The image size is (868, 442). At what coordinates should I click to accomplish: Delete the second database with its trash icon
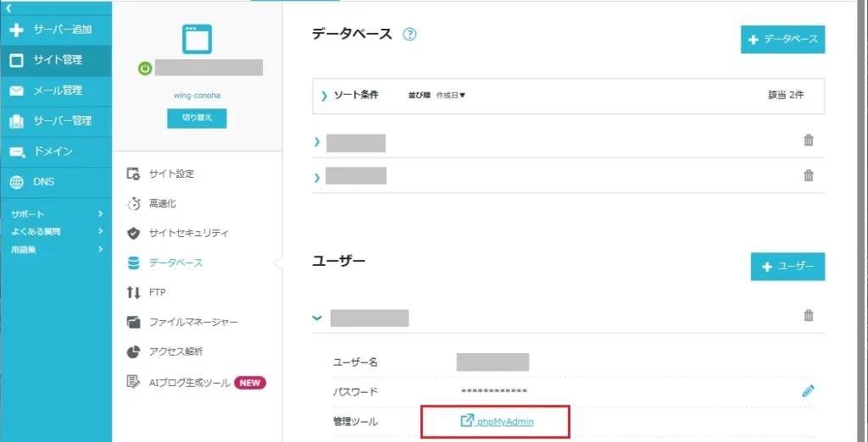809,175
